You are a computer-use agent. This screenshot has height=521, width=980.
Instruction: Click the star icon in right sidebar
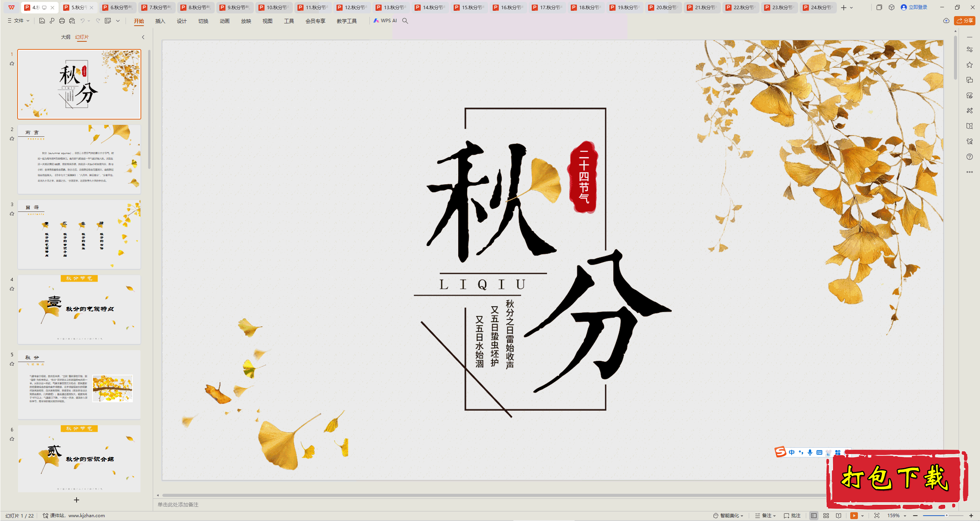(x=970, y=65)
